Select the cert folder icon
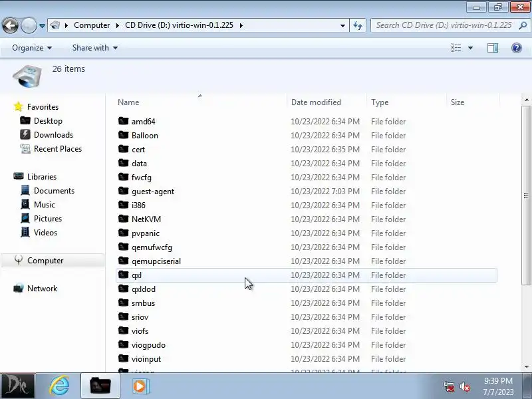 124,148
